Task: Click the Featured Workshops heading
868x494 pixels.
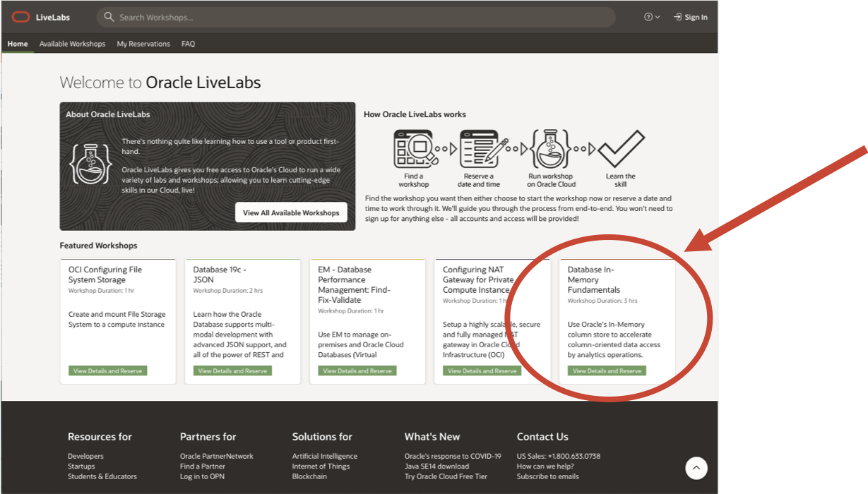Action: (x=98, y=246)
